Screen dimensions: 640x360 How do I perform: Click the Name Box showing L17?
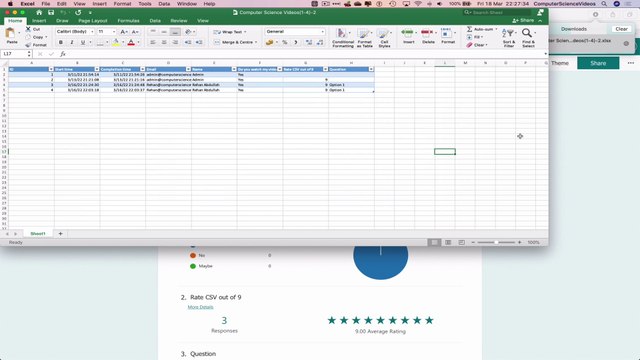click(x=16, y=54)
